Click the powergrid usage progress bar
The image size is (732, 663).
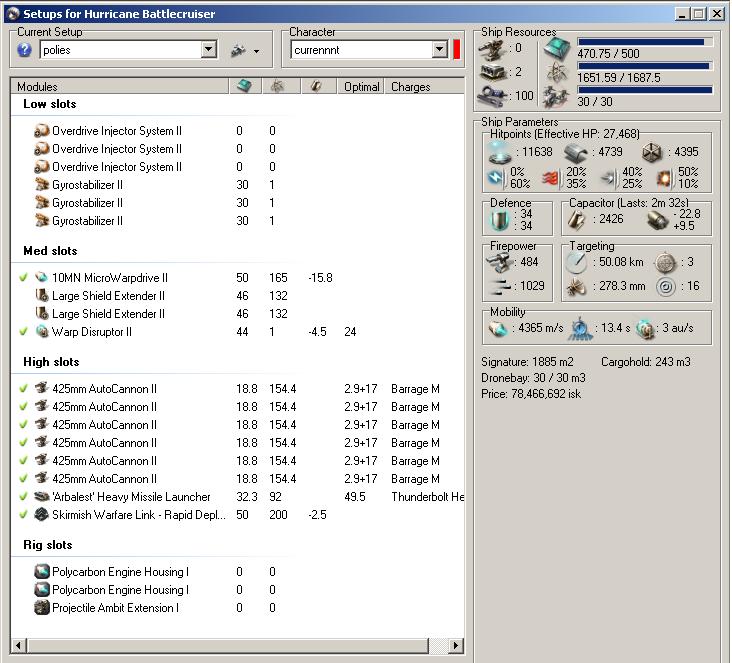(x=645, y=66)
